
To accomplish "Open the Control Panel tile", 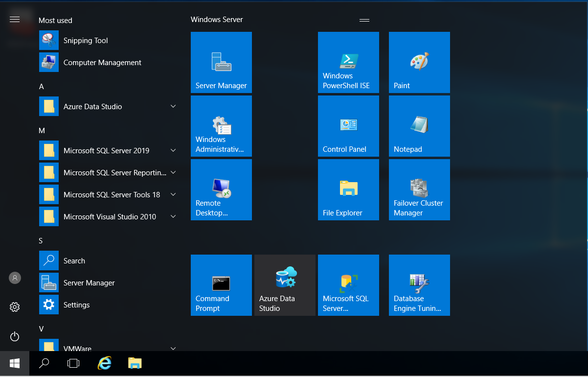I will pyautogui.click(x=348, y=126).
